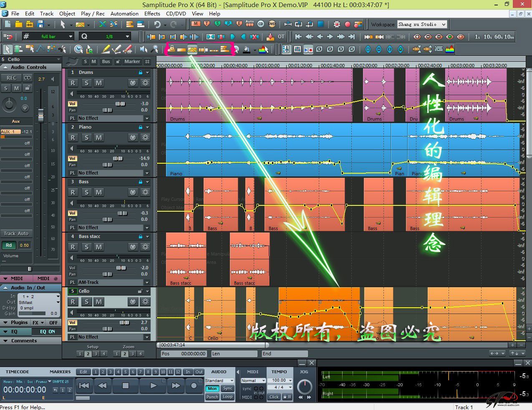
Task: Click the Play button in transport
Action: pos(153,386)
